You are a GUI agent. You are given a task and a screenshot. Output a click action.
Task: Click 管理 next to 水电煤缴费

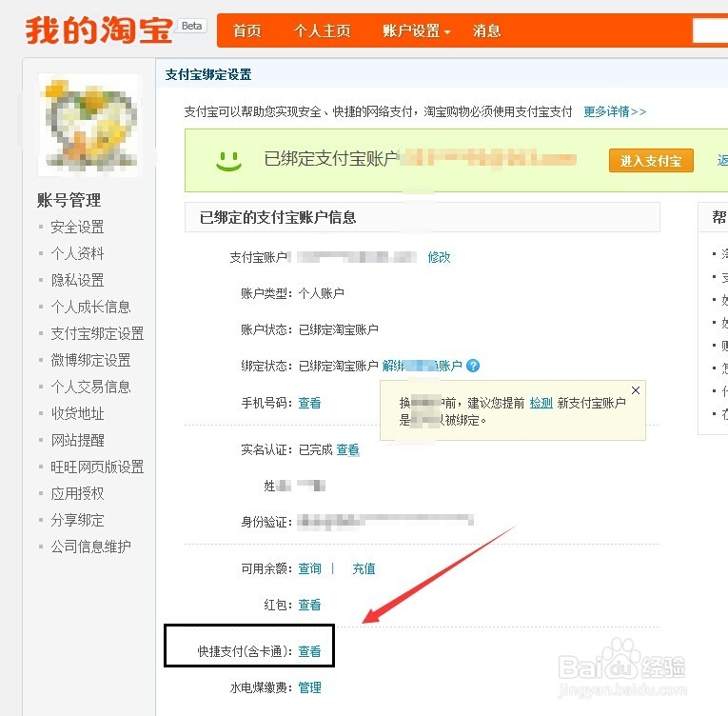(x=309, y=687)
